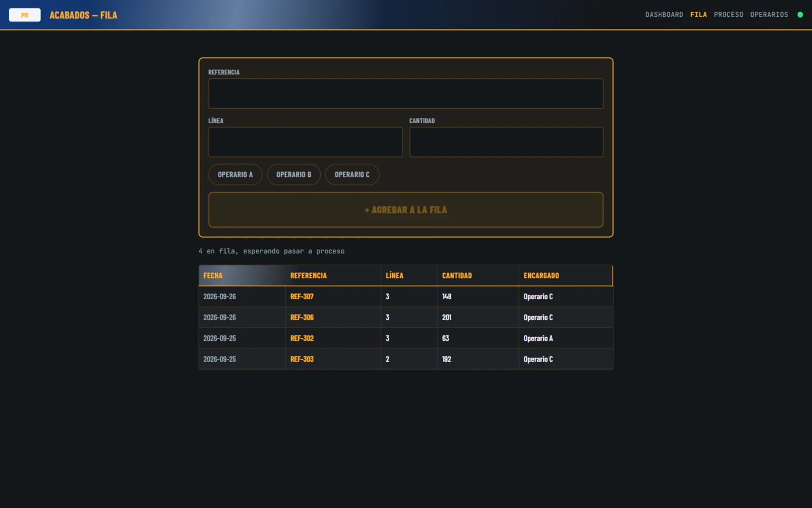Viewport: 812px width, 508px height.
Task: Click Operario A in the Encargado column
Action: (538, 338)
